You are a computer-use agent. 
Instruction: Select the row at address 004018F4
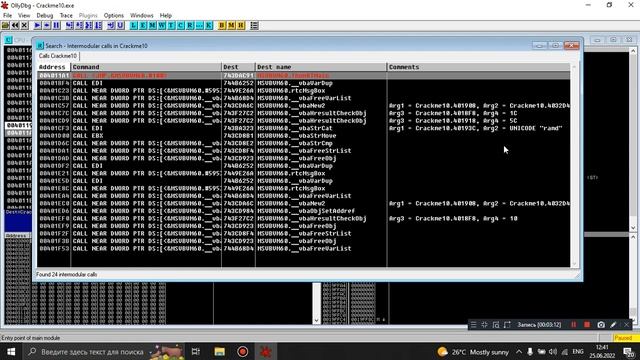click(304, 83)
